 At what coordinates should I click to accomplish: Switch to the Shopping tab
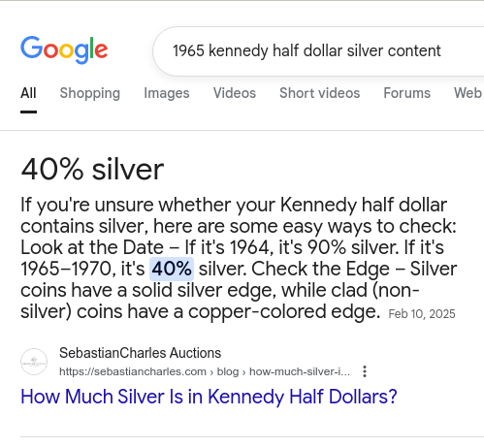pos(90,93)
